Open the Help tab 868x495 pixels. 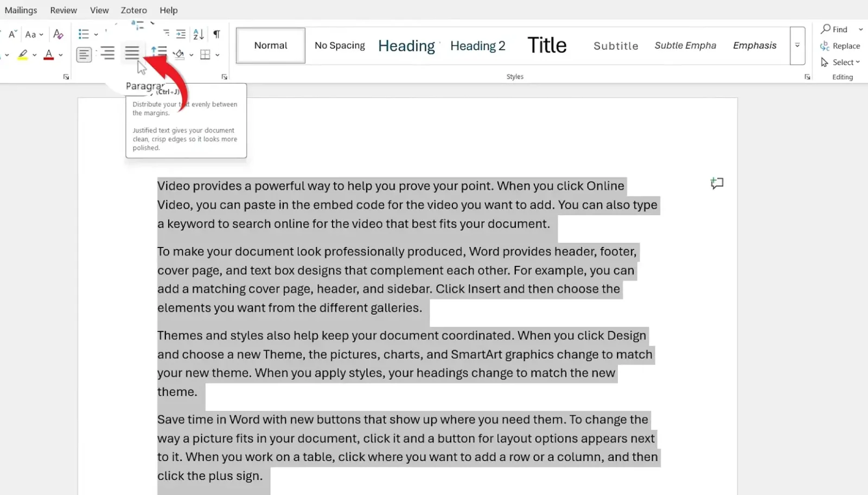[x=169, y=10]
